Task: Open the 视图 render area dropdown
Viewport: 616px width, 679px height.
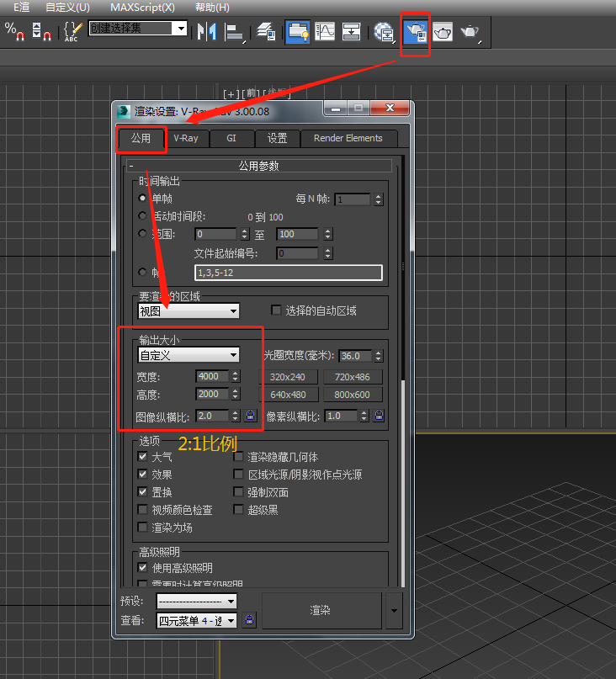Action: click(189, 311)
